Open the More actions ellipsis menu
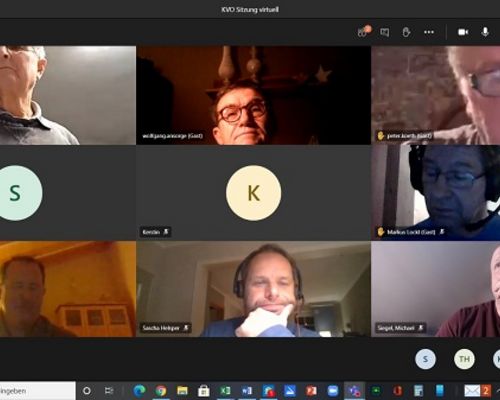This screenshot has height=400, width=500. click(429, 32)
